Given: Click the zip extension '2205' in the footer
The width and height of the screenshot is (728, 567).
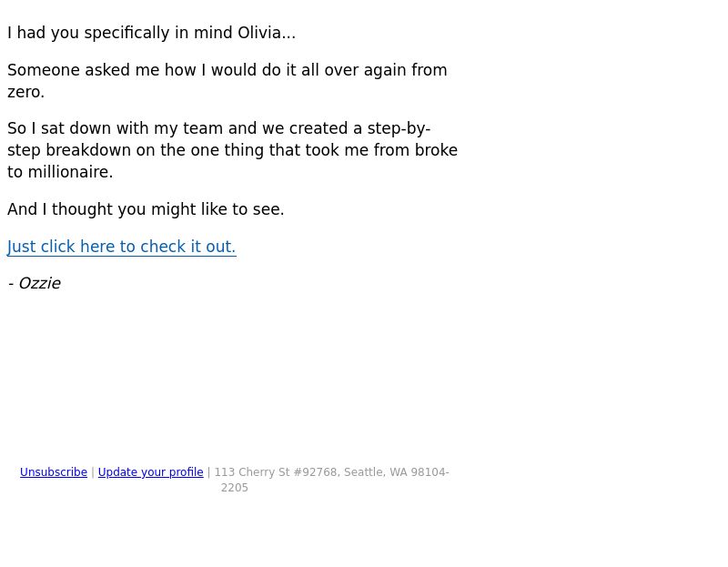Looking at the screenshot, I should click(x=235, y=488).
